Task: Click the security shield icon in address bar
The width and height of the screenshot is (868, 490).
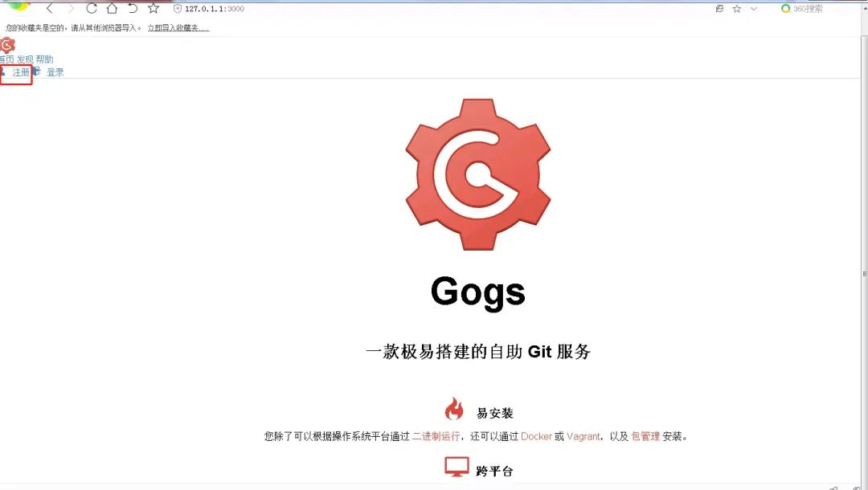Action: (x=177, y=8)
